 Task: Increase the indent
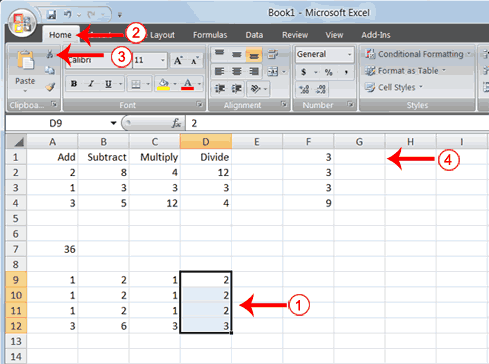click(237, 89)
